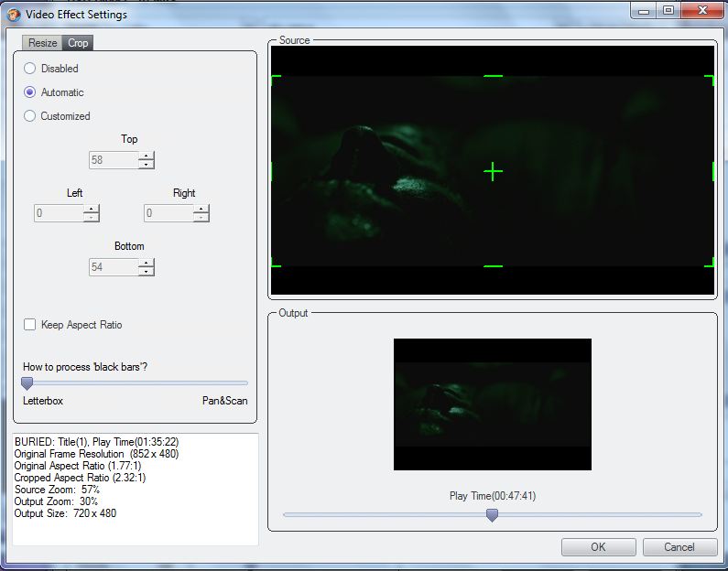Click the app icon in the title bar
The image size is (728, 571).
14,14
